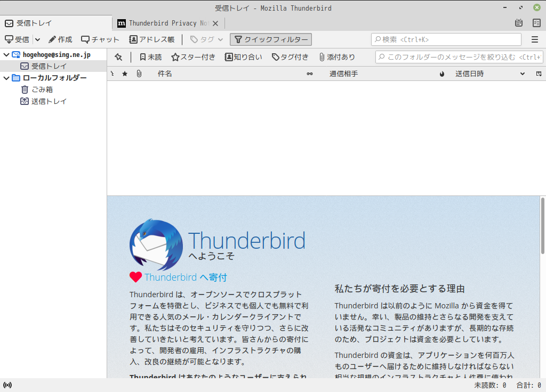Open the dropdown arrow next to 受信
Screen dimensions: 546x392
pyautogui.click(x=38, y=39)
